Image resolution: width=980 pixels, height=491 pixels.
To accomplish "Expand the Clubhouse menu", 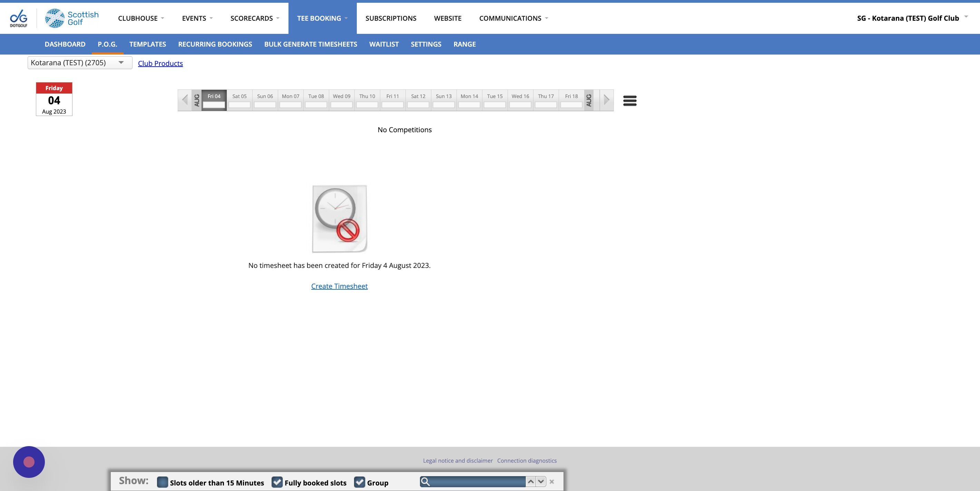I will 141,18.
